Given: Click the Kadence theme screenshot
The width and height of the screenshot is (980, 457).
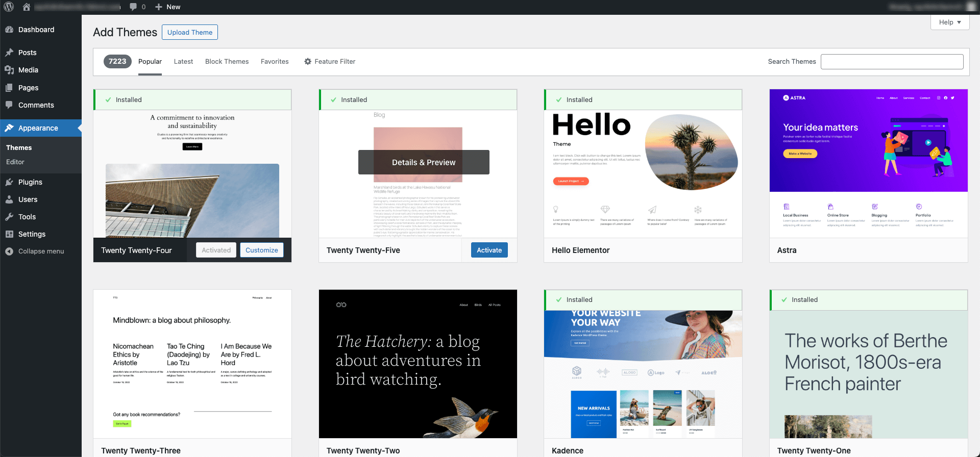Looking at the screenshot, I should [643, 374].
